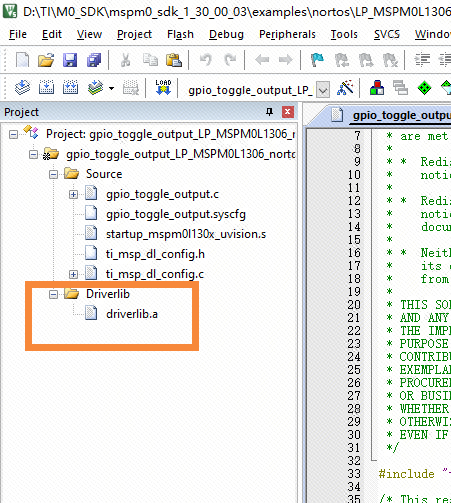Open Manage Run-Time Environment green diamond

coord(424,88)
